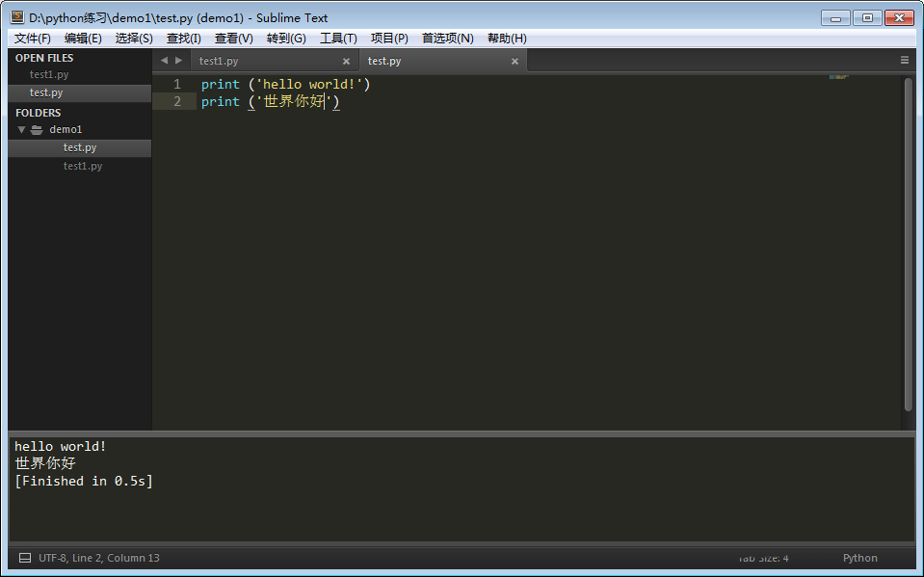Go to next tab with right arrow
Viewport: 924px width, 577px height.
click(x=178, y=60)
